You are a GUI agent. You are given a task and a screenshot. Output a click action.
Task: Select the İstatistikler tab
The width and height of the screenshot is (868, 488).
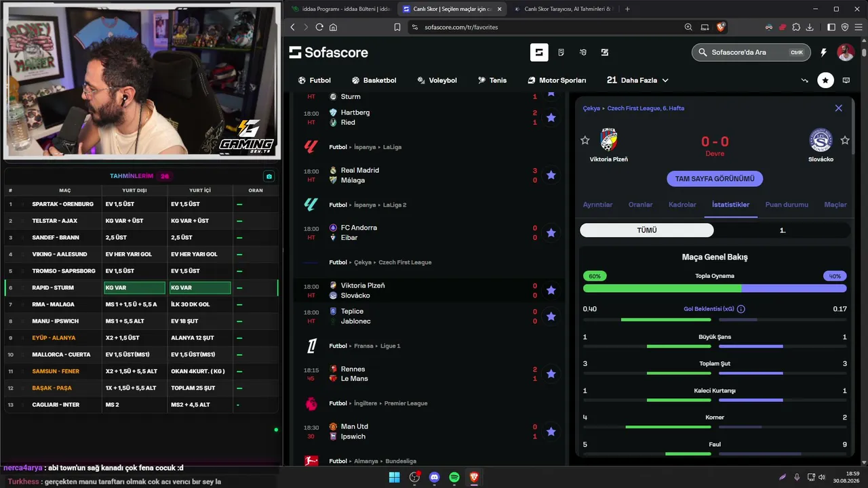pyautogui.click(x=730, y=205)
